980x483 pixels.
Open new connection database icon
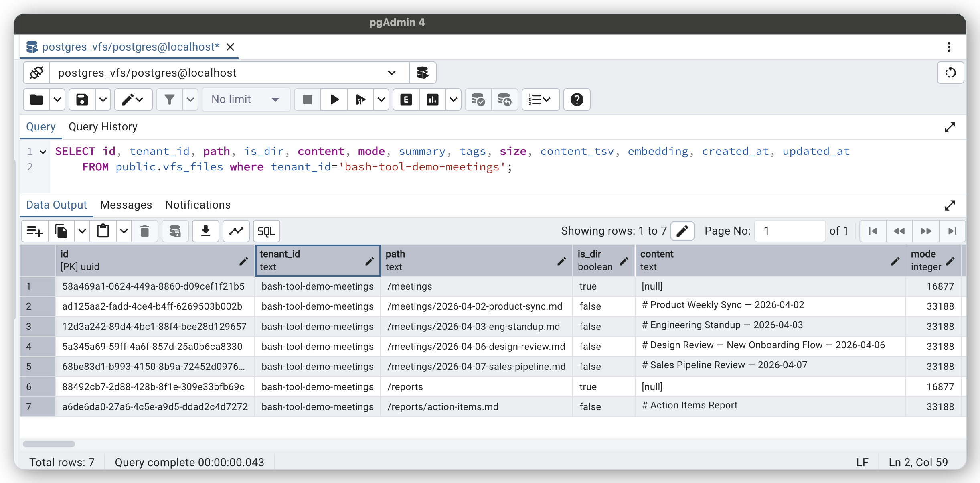(423, 73)
